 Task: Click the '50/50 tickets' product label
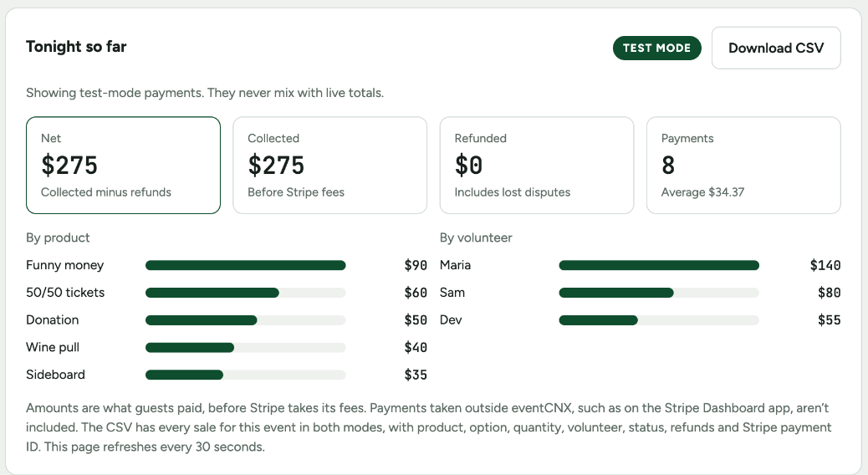click(65, 293)
